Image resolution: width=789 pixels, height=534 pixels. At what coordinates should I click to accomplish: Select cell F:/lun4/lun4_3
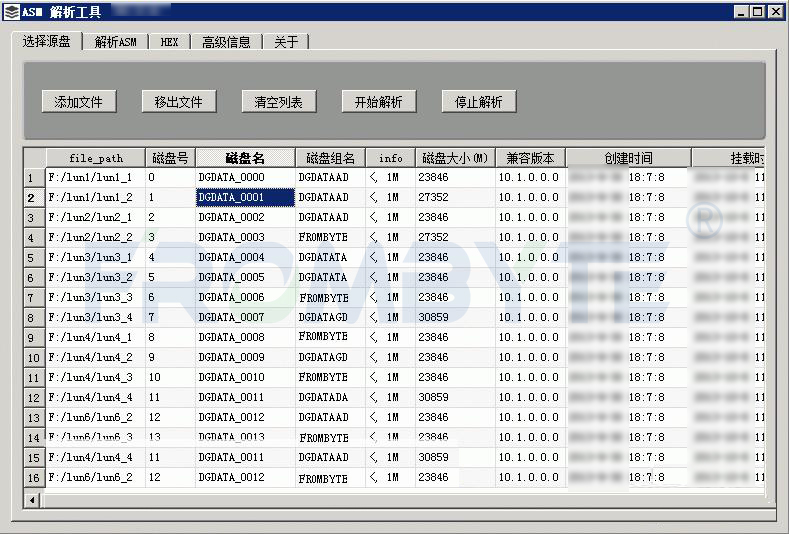96,377
